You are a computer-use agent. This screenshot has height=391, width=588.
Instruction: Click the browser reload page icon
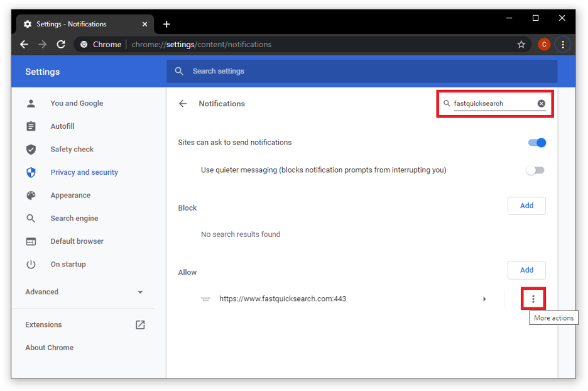click(x=61, y=45)
